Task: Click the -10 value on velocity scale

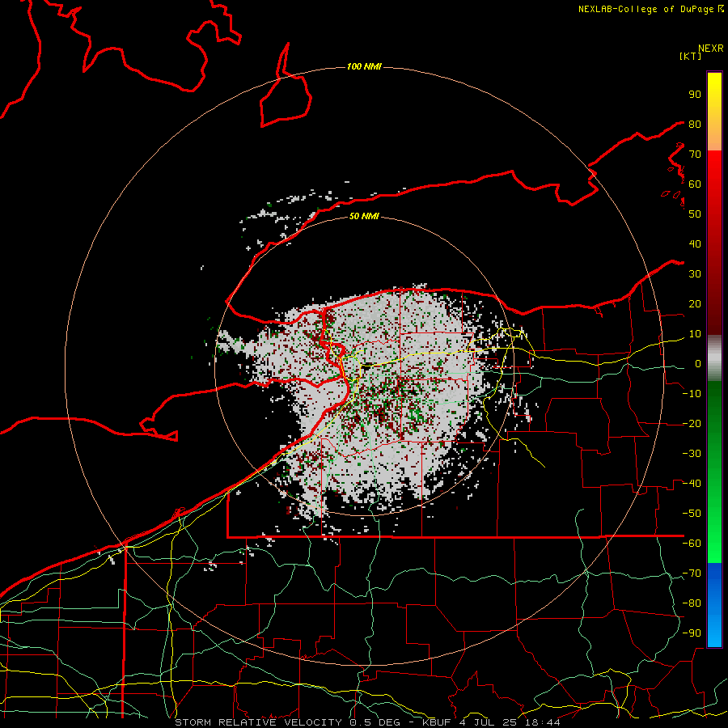Action: click(x=692, y=394)
